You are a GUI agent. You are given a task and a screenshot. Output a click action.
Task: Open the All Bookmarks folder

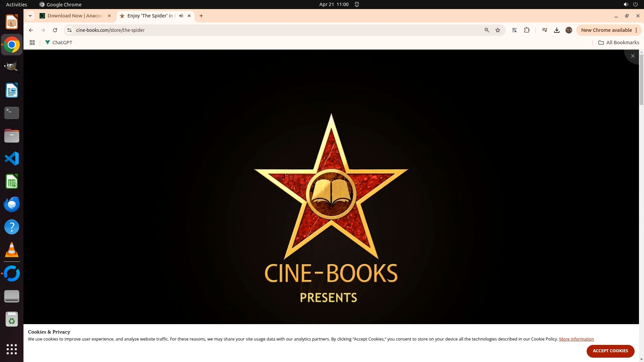[619, 43]
